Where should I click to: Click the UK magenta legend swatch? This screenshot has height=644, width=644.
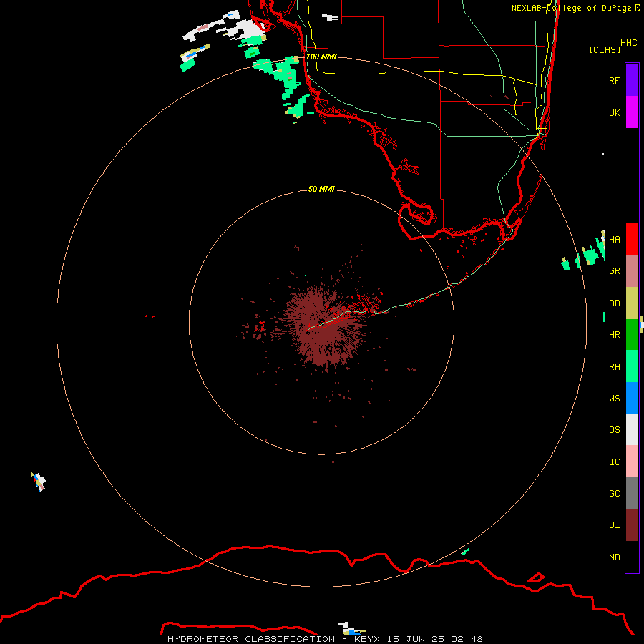(632, 112)
